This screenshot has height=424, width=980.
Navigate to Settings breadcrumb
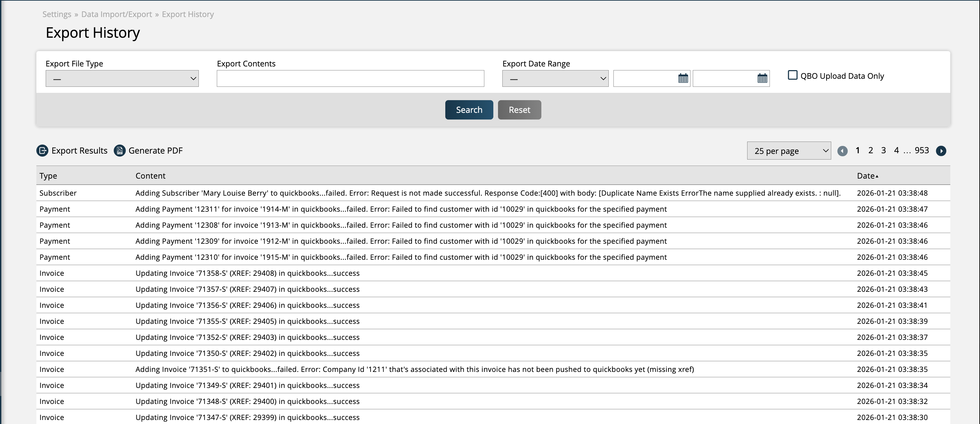57,14
